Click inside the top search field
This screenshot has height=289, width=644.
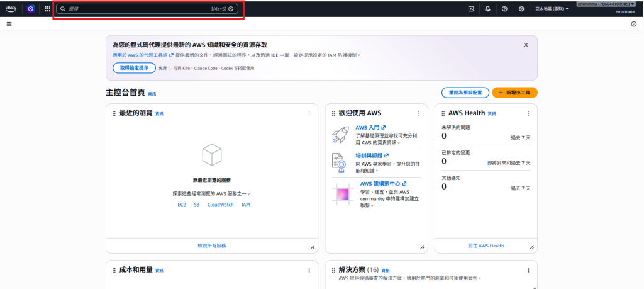(x=147, y=9)
